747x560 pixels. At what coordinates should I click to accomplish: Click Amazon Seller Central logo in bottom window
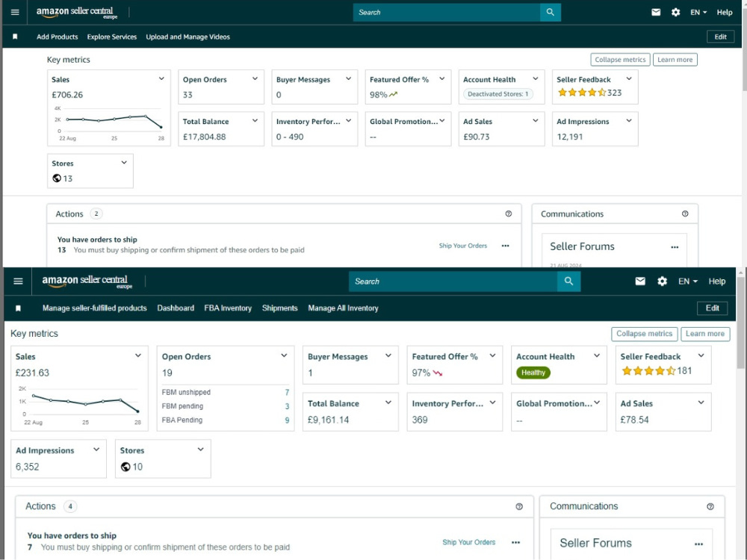click(x=87, y=281)
